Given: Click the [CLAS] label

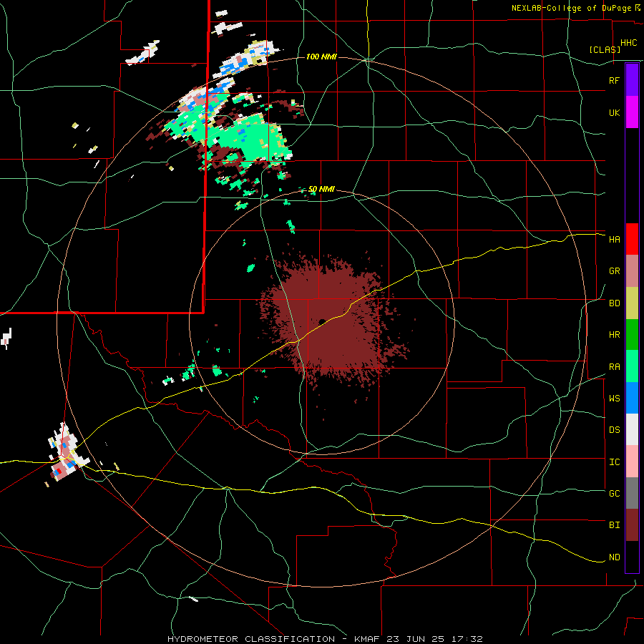Looking at the screenshot, I should pyautogui.click(x=605, y=50).
